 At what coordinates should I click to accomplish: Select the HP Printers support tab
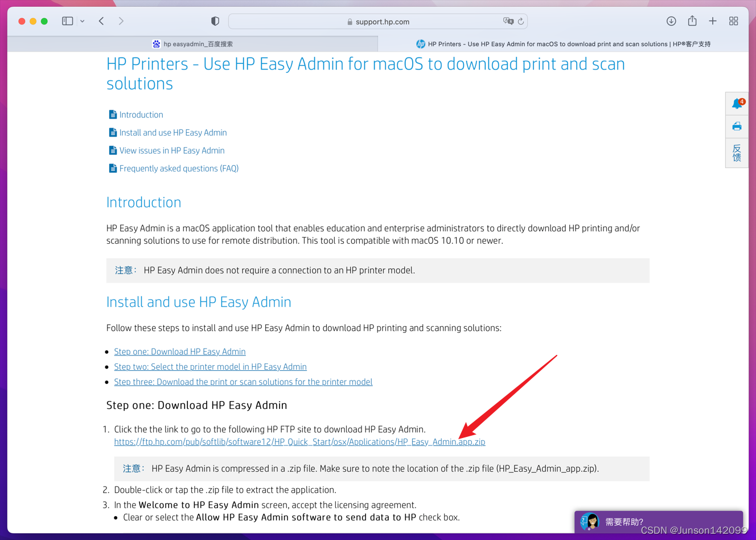coord(563,44)
